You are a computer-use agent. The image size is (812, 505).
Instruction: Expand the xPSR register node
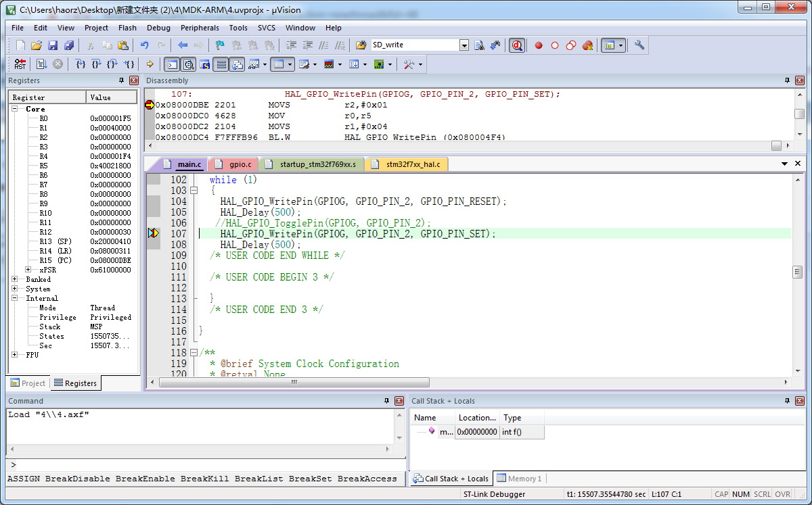click(28, 270)
